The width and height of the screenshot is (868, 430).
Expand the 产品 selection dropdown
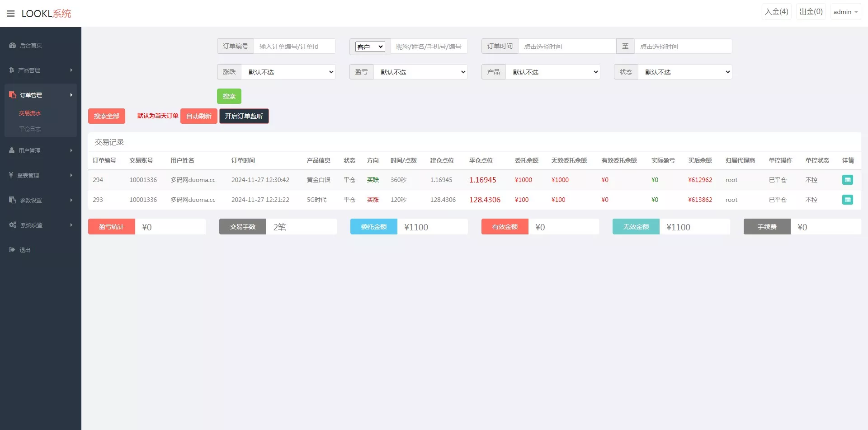[x=552, y=72]
